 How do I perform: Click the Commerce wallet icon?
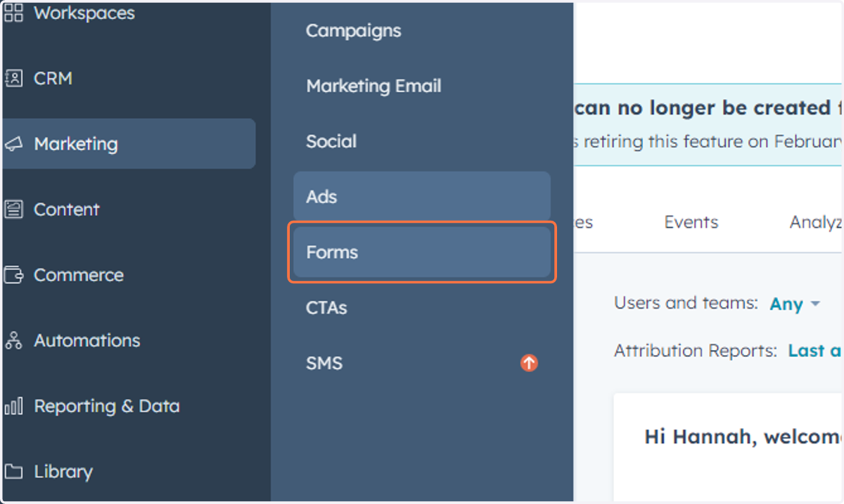(x=13, y=275)
